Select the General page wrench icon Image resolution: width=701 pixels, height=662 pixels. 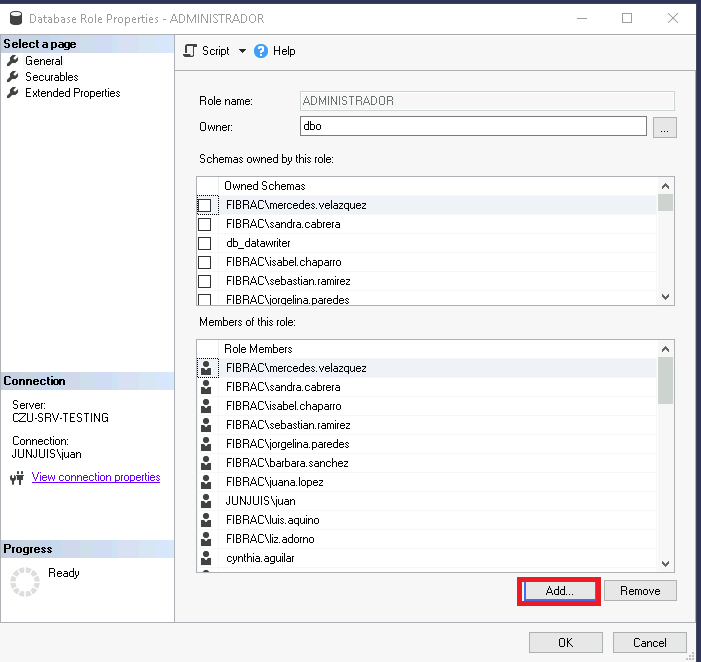[13, 61]
